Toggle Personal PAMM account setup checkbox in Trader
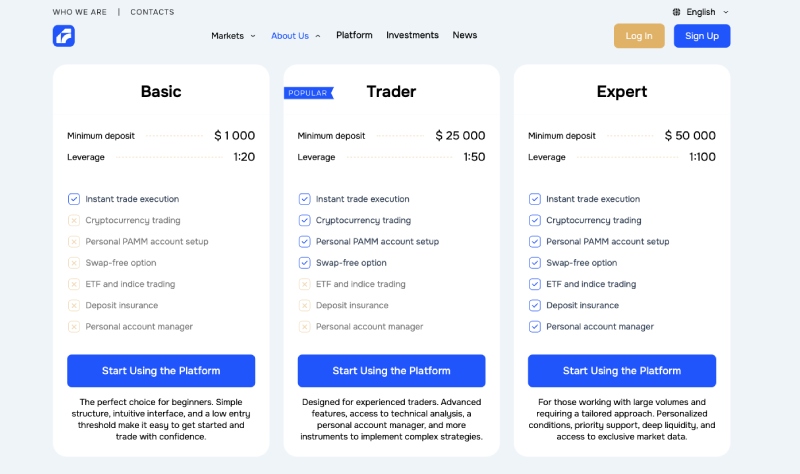Image resolution: width=800 pixels, height=474 pixels. (x=304, y=241)
